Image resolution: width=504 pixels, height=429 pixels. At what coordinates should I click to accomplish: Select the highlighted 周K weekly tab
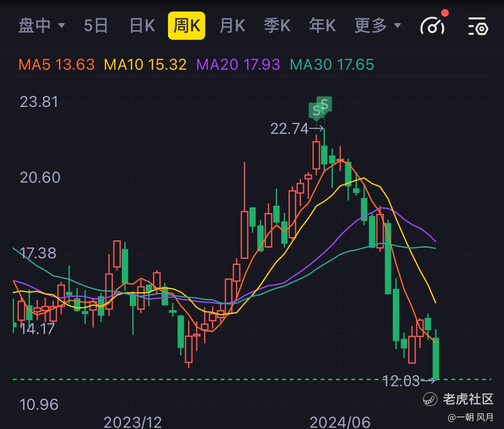186,25
